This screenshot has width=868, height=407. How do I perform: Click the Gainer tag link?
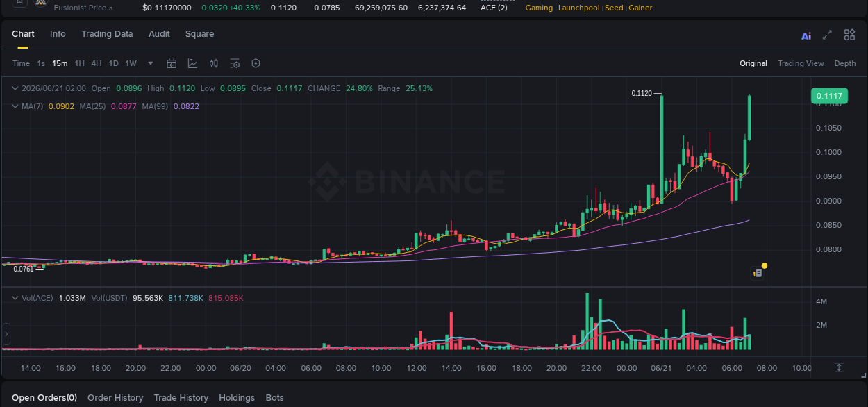[640, 8]
